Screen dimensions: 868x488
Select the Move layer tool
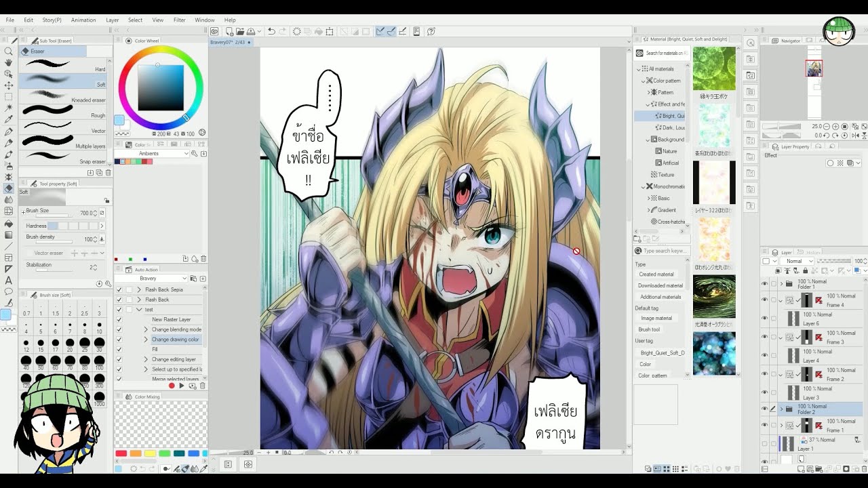[x=9, y=85]
